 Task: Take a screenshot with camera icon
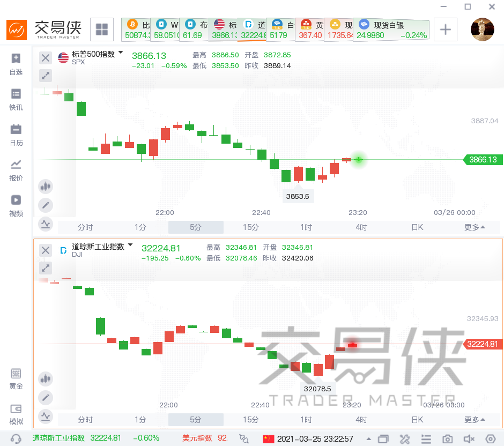[x=447, y=439]
